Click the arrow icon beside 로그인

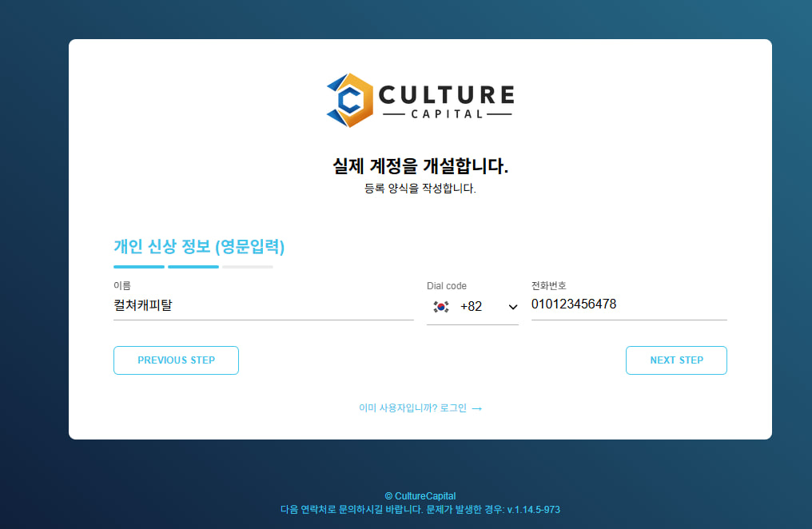click(x=477, y=408)
